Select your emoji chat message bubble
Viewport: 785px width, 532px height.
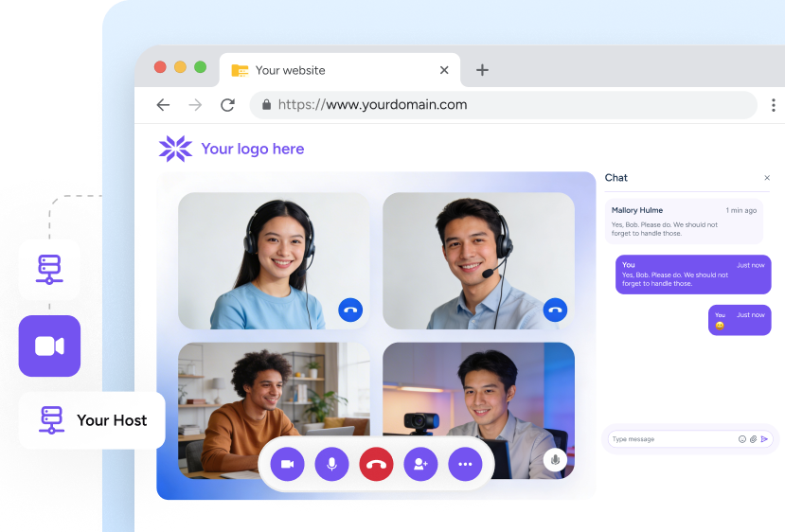pyautogui.click(x=740, y=320)
